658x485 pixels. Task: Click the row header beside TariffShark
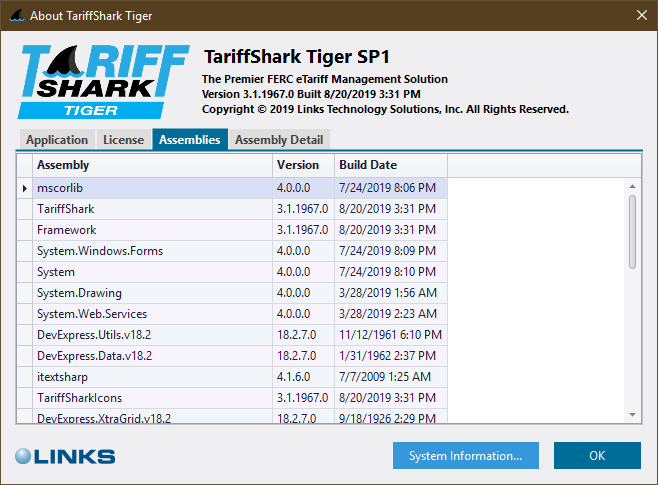tap(25, 209)
